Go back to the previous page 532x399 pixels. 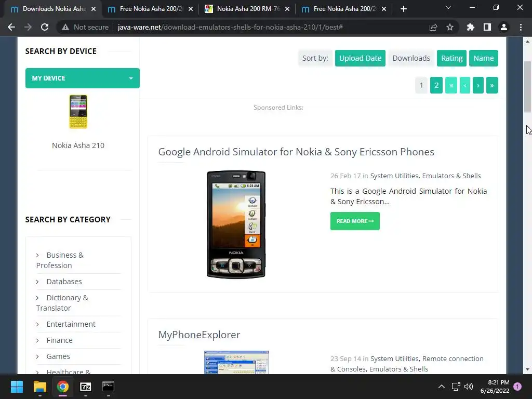tap(11, 27)
